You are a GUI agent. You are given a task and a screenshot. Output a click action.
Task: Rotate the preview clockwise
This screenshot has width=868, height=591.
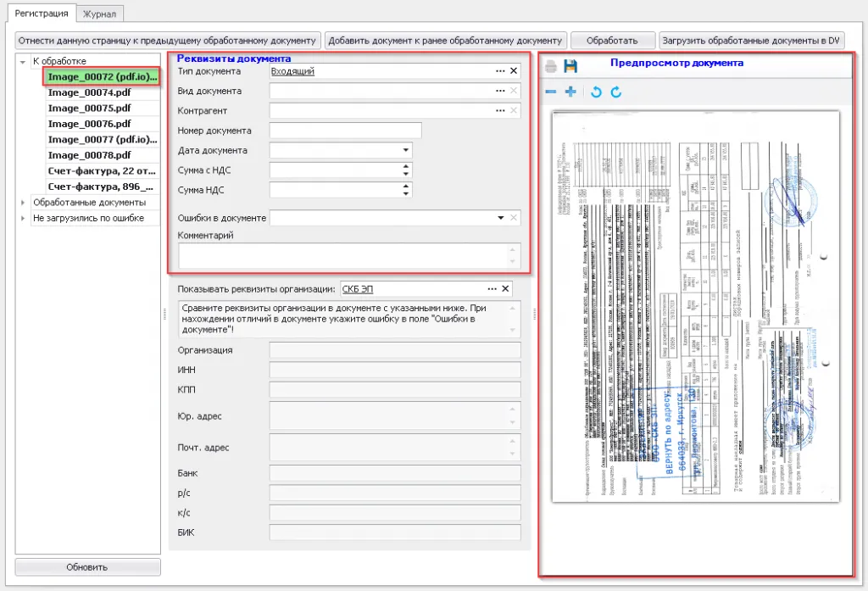(x=616, y=92)
